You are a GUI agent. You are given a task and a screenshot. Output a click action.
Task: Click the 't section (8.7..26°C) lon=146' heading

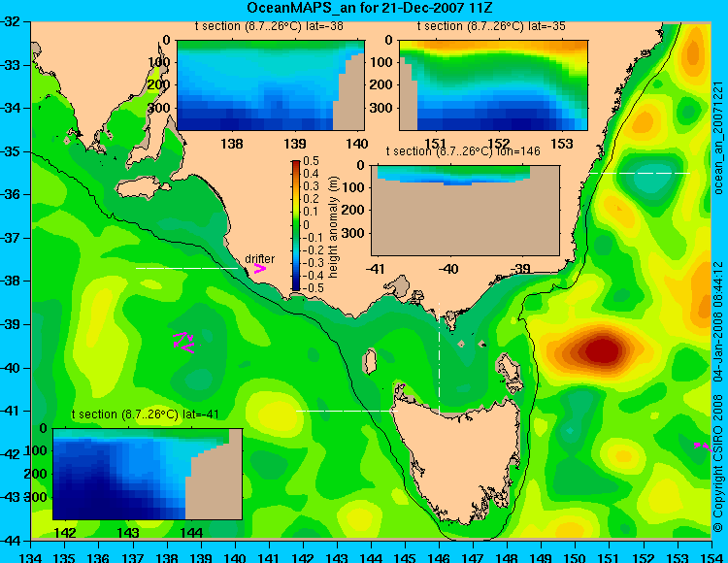[x=463, y=151]
